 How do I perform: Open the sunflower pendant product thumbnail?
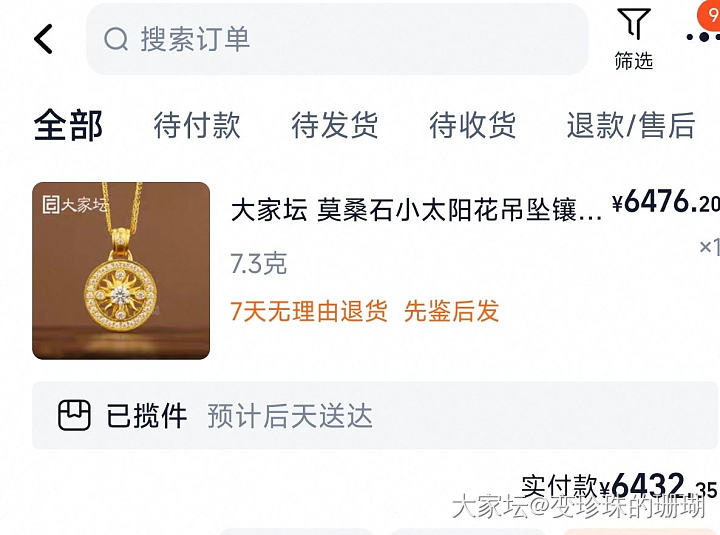[x=121, y=270]
